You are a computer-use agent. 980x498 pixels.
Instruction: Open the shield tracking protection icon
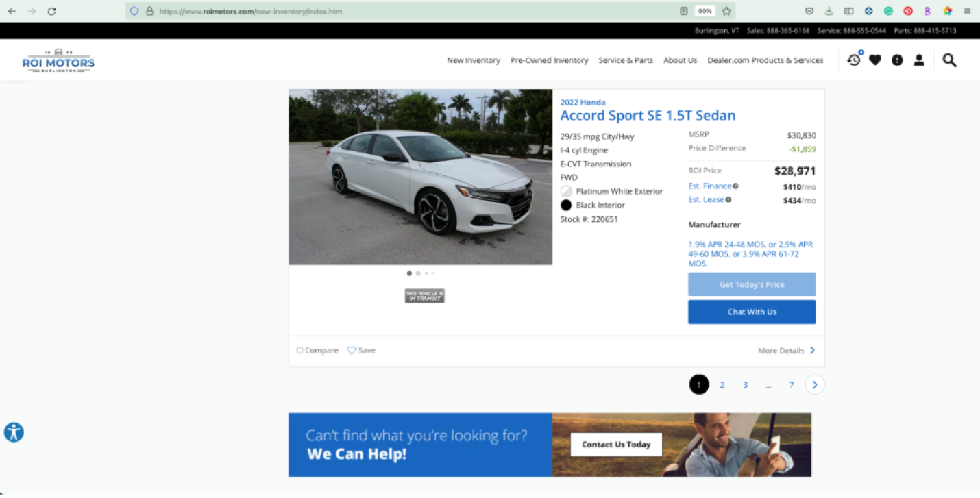point(134,11)
